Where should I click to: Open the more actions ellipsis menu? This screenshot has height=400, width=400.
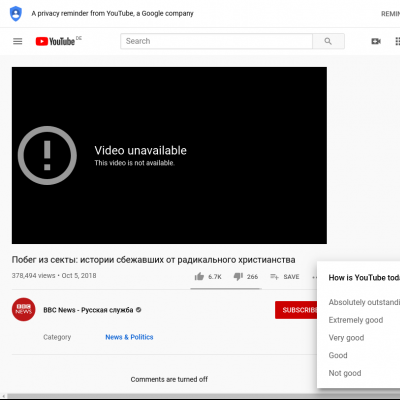pos(314,277)
